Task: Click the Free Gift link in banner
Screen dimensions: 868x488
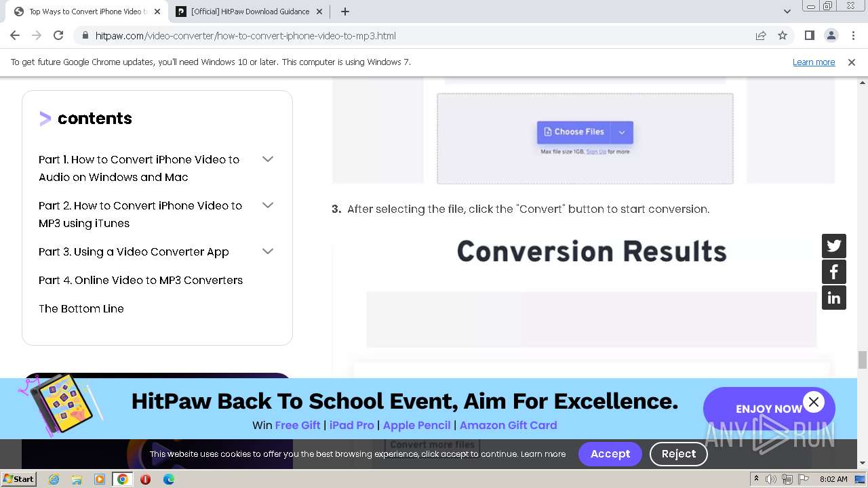Action: point(298,425)
